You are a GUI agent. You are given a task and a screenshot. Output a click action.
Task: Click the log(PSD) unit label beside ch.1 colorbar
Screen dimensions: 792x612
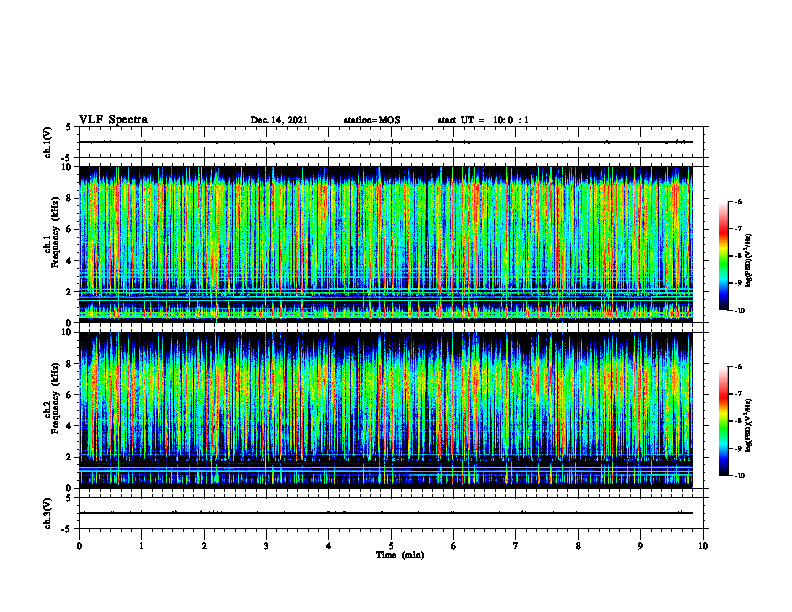point(750,261)
